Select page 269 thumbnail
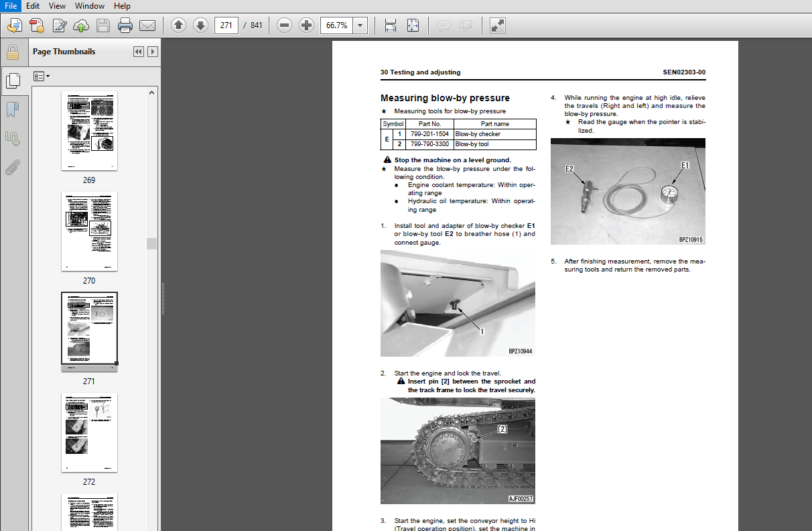The width and height of the screenshot is (812, 531). 89,130
